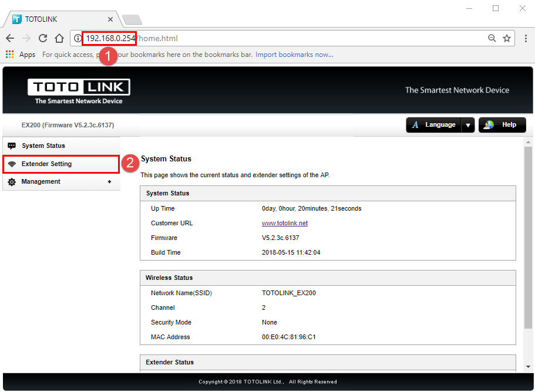Go to the browser Home icon

pyautogui.click(x=59, y=38)
